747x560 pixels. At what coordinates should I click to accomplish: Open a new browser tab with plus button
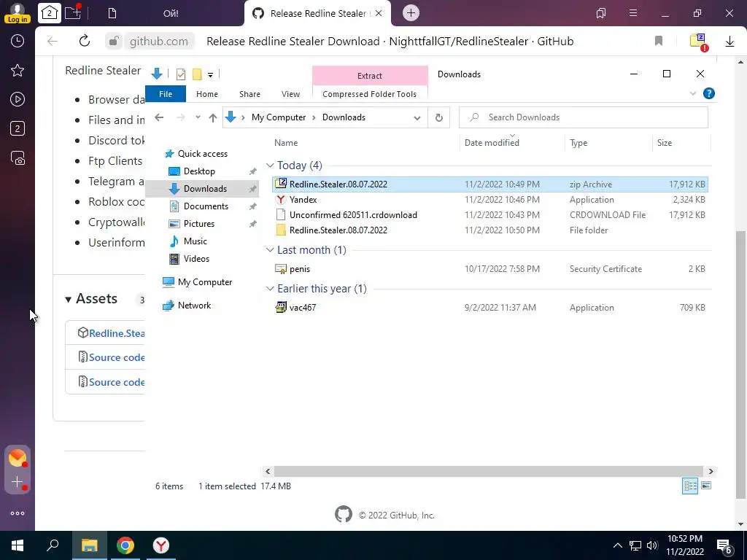point(411,13)
